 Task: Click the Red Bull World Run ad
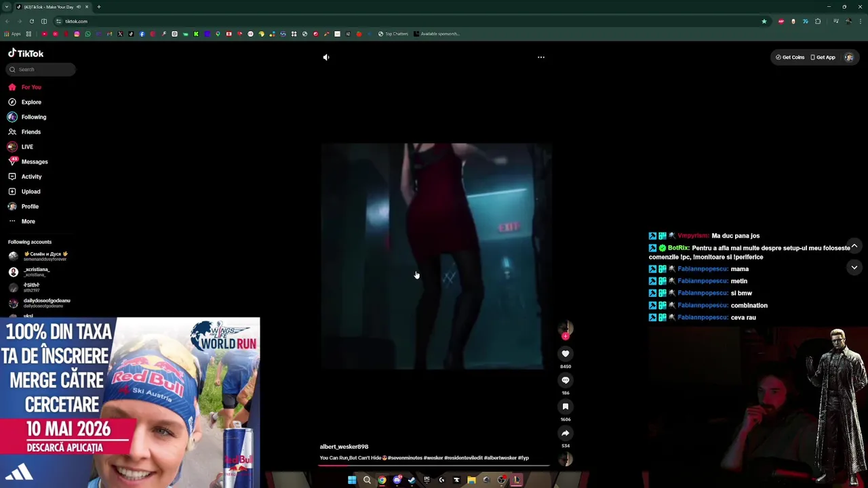(130, 403)
